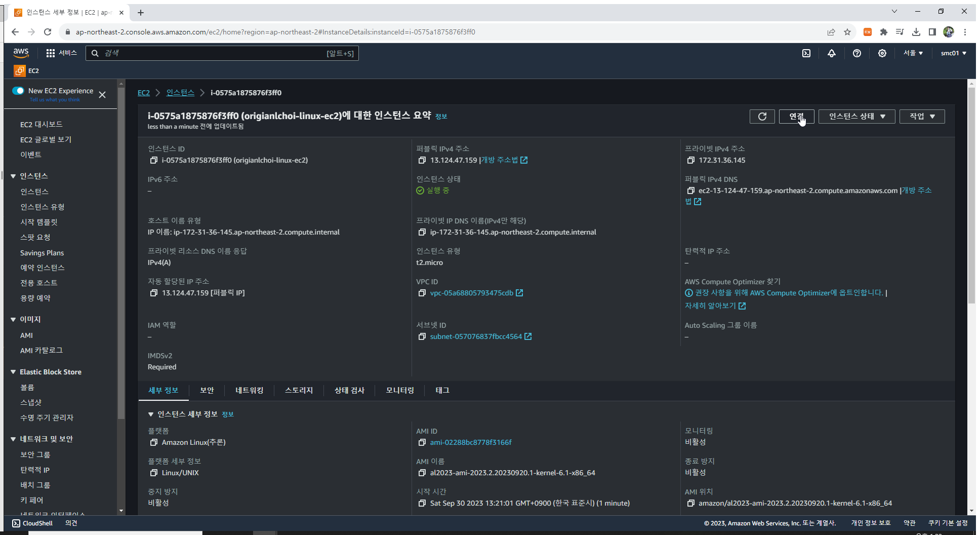Switch to the Security tab
Image resolution: width=980 pixels, height=535 pixels.
click(x=207, y=390)
